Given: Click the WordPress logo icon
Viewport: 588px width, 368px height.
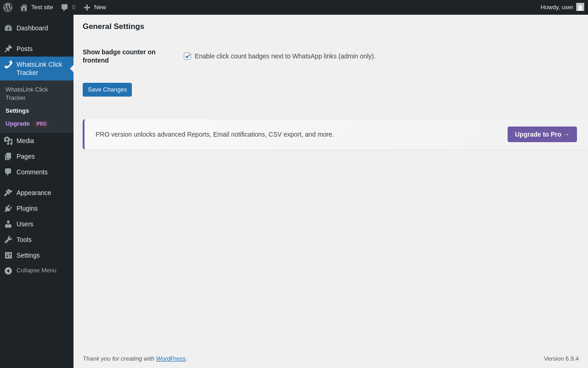Looking at the screenshot, I should tap(8, 7).
